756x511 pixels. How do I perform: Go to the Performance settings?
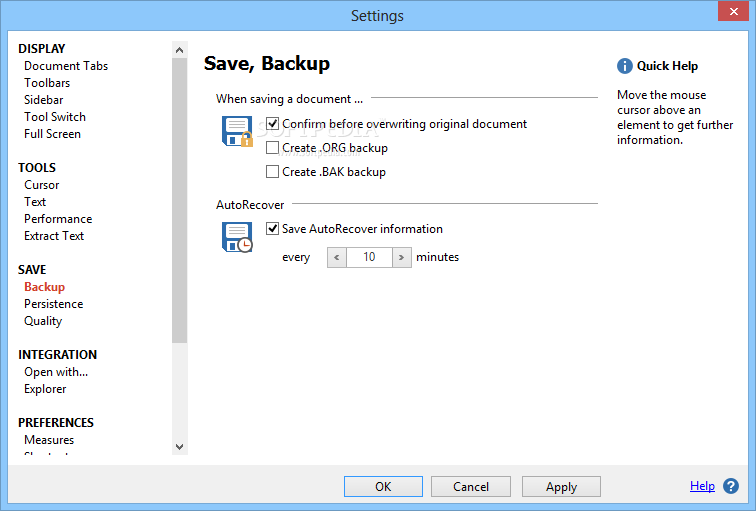(58, 219)
